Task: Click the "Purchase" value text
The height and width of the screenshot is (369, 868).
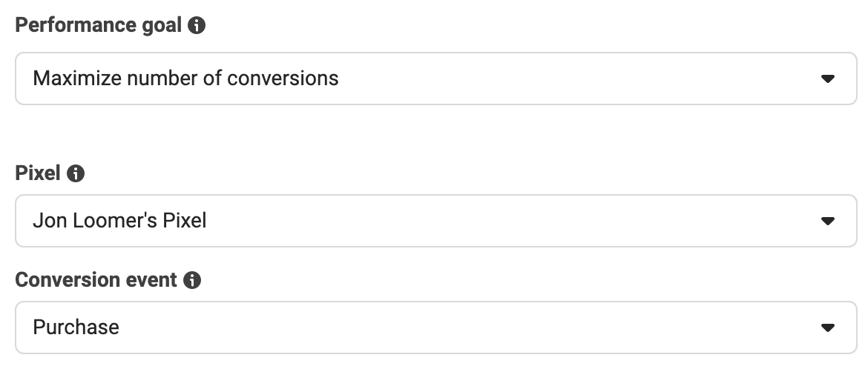Action: [76, 328]
